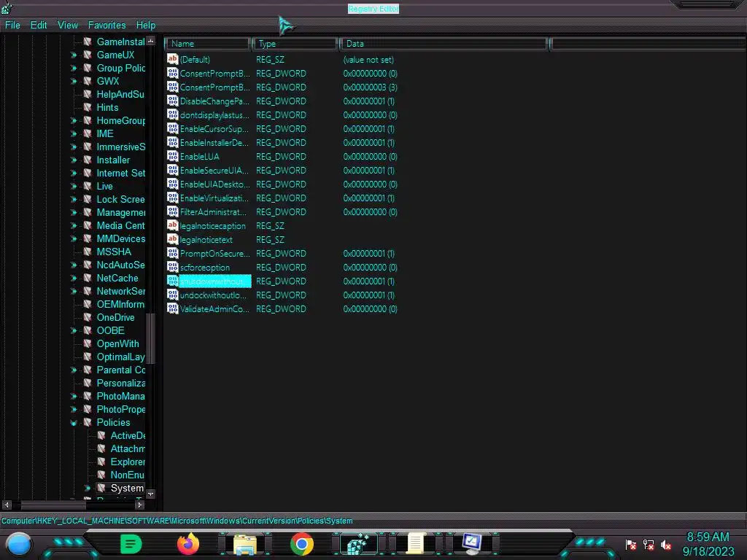Expand the Group Policy tree key

click(74, 68)
